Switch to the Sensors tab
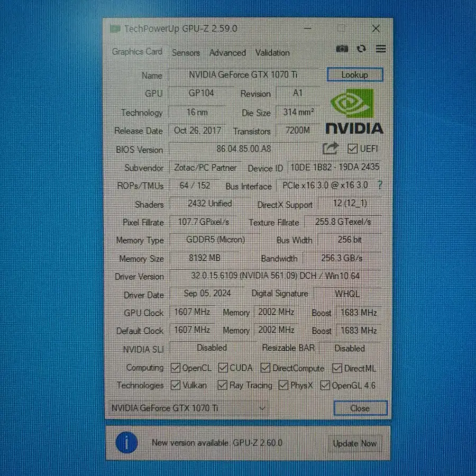The width and height of the screenshot is (476, 476). pos(186,53)
